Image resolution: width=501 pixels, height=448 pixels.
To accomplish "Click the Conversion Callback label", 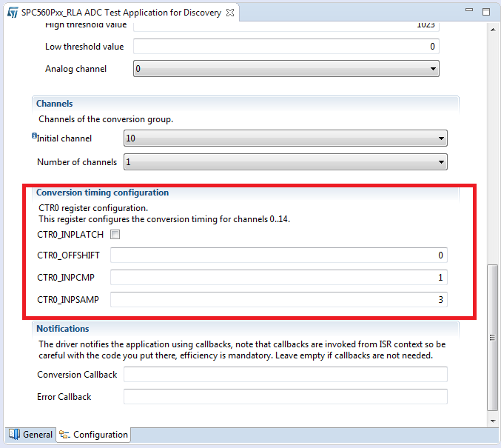I will click(77, 375).
